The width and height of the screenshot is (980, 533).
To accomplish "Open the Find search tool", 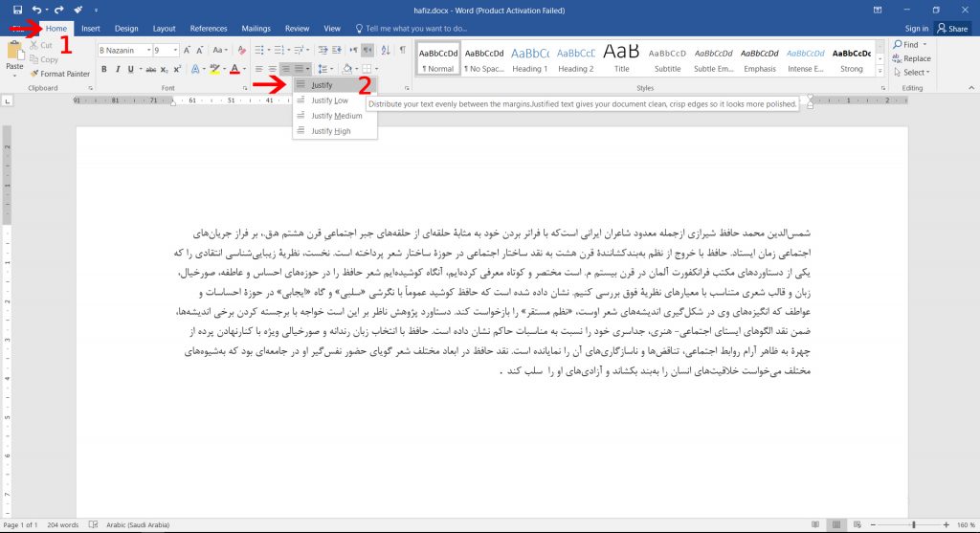I will [x=905, y=44].
